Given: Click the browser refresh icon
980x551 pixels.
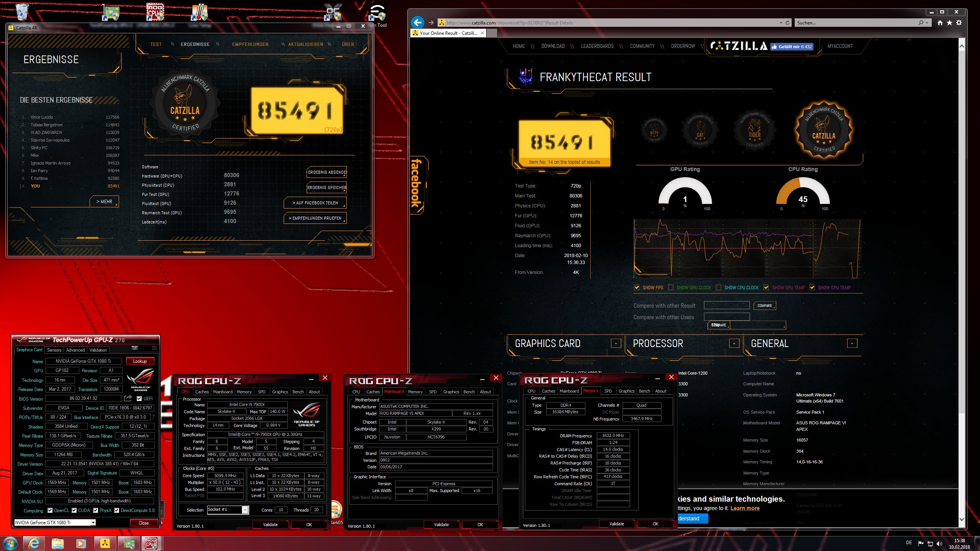Looking at the screenshot, I should [x=787, y=23].
